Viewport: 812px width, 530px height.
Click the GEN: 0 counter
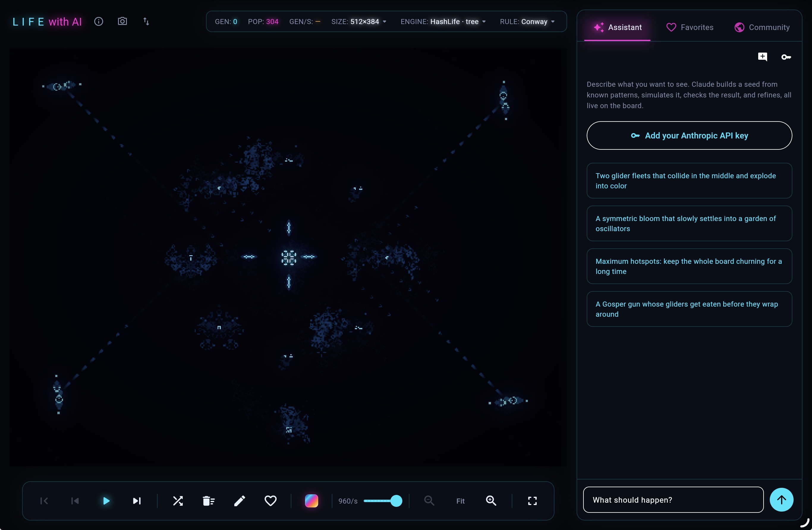226,21
